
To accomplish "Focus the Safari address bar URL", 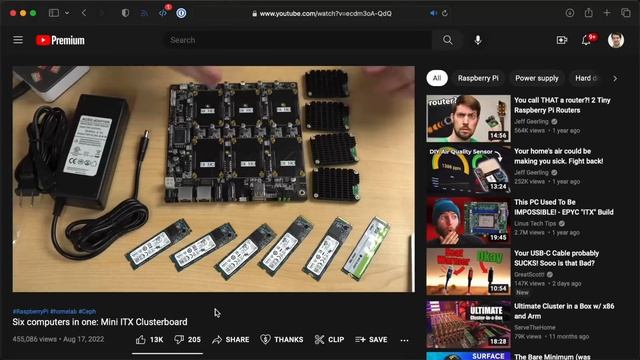I will pyautogui.click(x=325, y=13).
